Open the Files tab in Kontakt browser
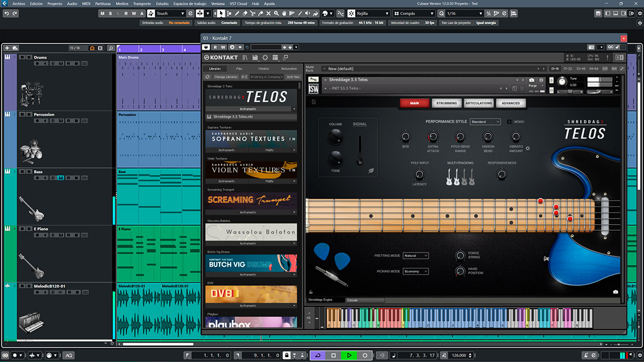644x362 pixels. click(239, 69)
